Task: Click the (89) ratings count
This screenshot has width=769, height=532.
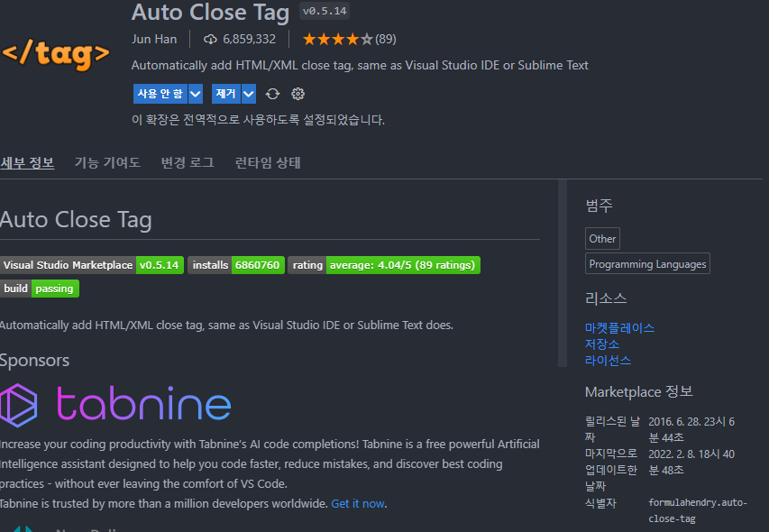Action: pyautogui.click(x=386, y=40)
